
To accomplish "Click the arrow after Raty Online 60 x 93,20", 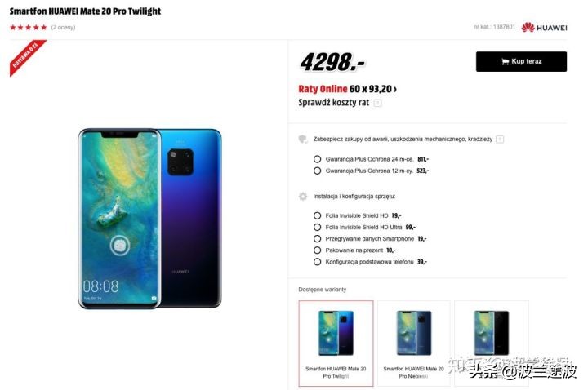I will [x=395, y=89].
